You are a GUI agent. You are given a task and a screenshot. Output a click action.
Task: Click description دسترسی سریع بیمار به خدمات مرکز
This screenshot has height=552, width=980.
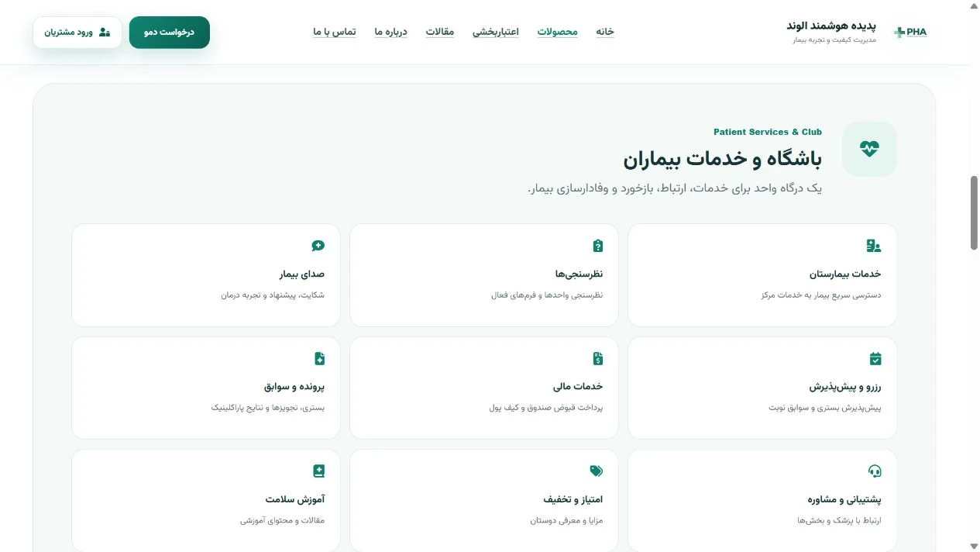821,295
